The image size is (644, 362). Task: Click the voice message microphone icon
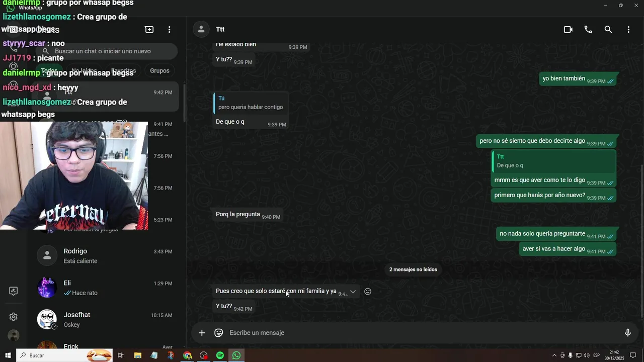coord(627,333)
